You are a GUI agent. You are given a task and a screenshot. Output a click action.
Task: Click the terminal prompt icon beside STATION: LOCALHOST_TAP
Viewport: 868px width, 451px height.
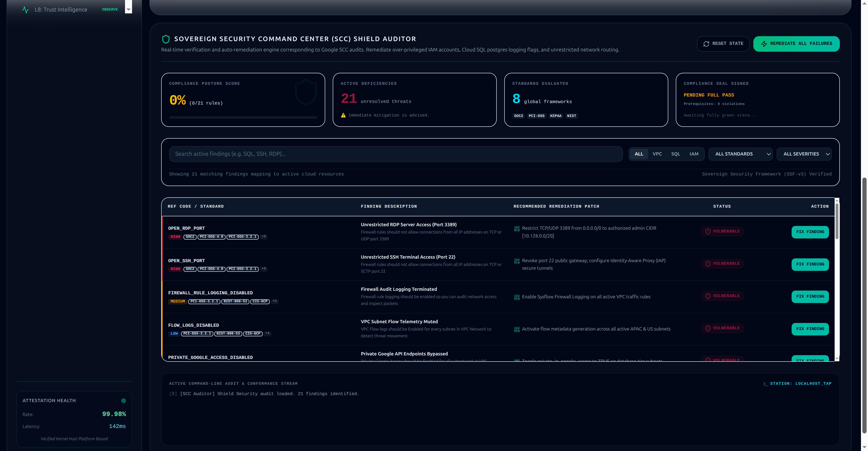[765, 384]
